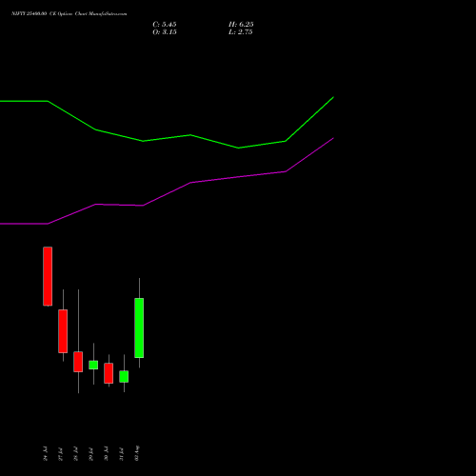
Task: Click the chart title text starting with NIFTY
Action: pos(69,13)
